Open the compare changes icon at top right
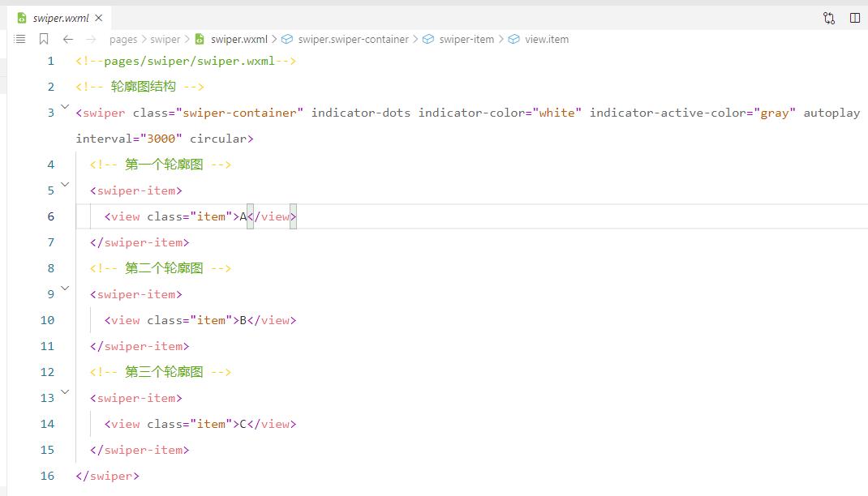The image size is (868, 496). click(x=828, y=18)
